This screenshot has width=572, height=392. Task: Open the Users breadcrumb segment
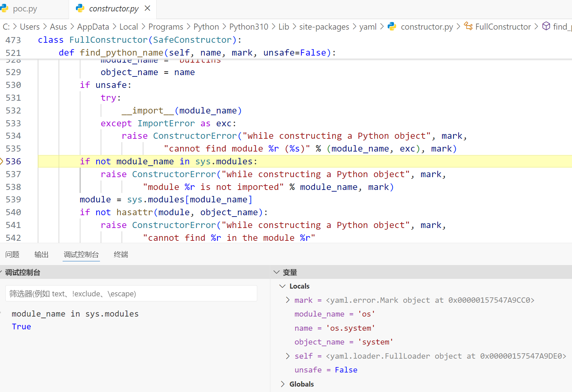tap(30, 27)
